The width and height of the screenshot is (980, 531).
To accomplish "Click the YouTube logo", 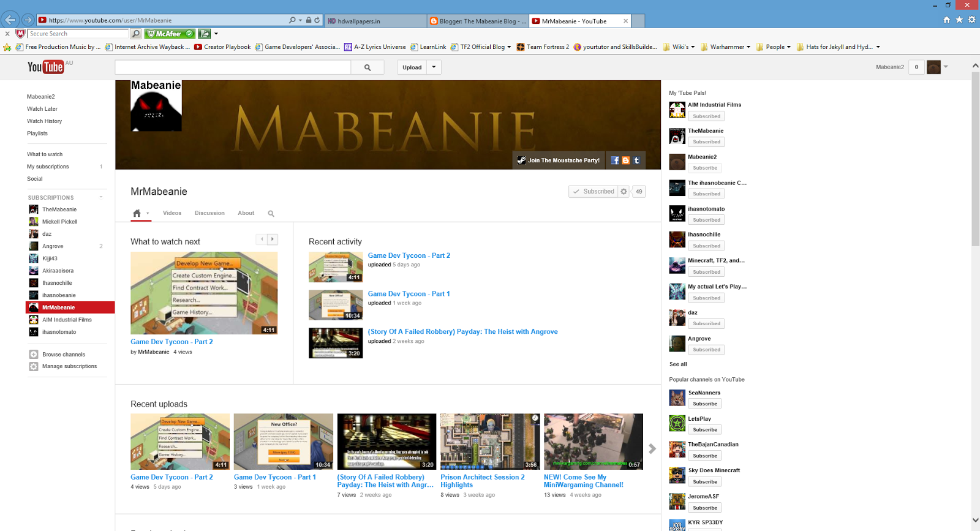I will coord(45,67).
